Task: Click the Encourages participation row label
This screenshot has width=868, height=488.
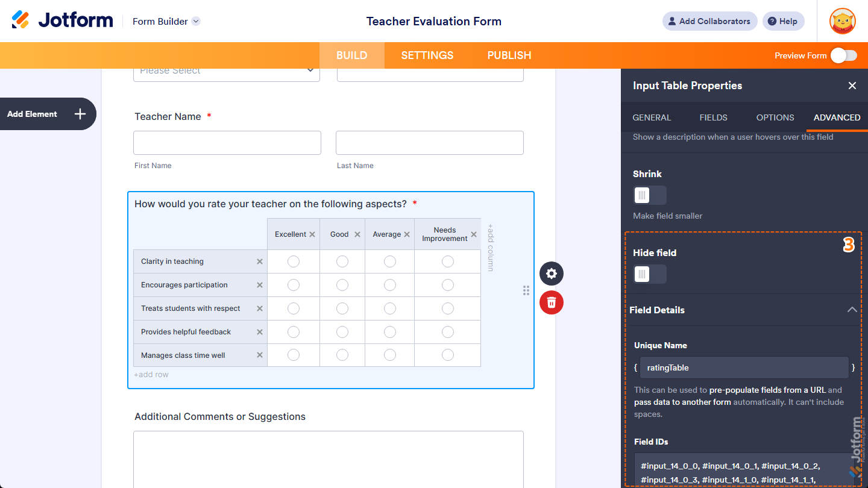Action: click(x=184, y=285)
